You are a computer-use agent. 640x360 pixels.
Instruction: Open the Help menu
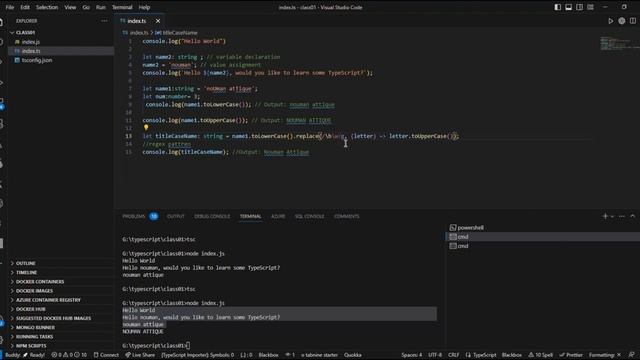[x=144, y=7]
